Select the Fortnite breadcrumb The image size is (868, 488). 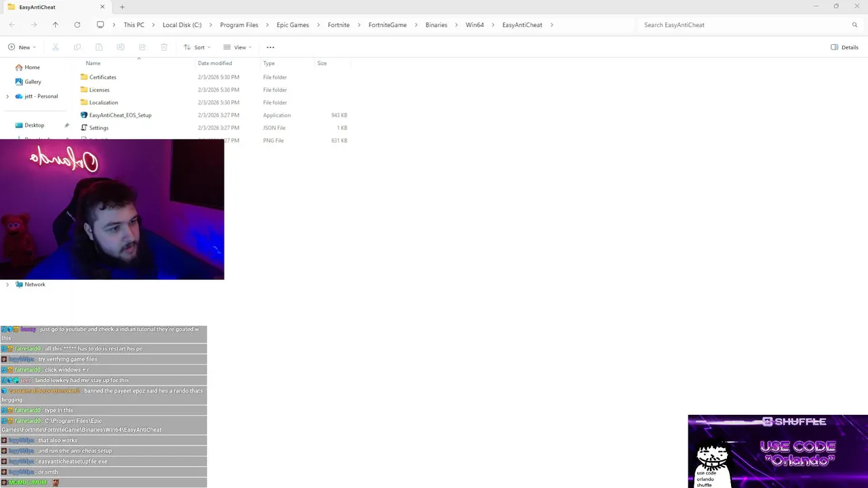click(338, 25)
